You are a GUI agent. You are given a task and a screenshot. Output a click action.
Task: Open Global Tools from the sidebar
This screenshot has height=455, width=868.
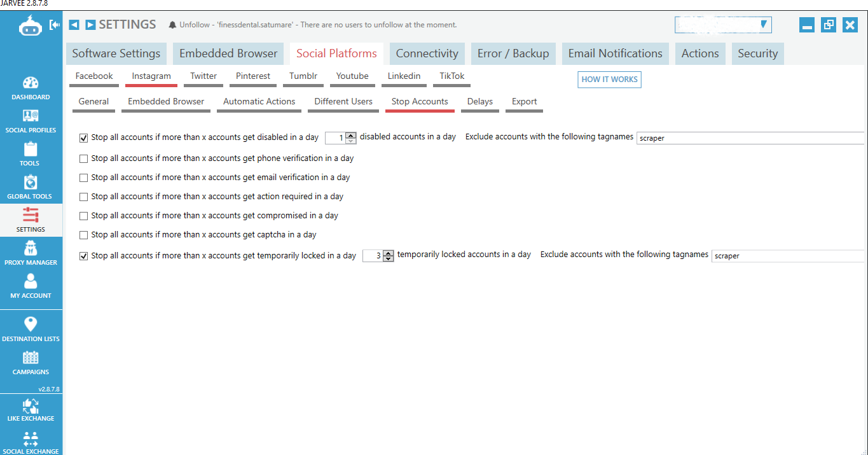[31, 188]
